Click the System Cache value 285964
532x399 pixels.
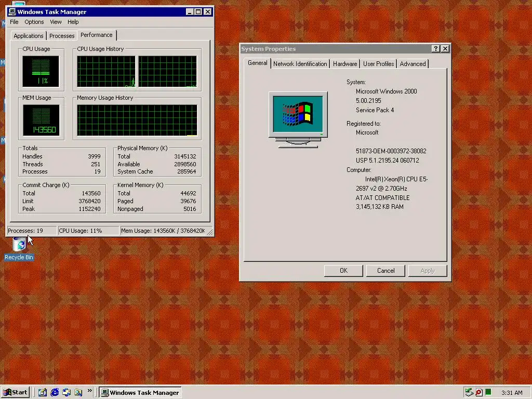pyautogui.click(x=187, y=171)
